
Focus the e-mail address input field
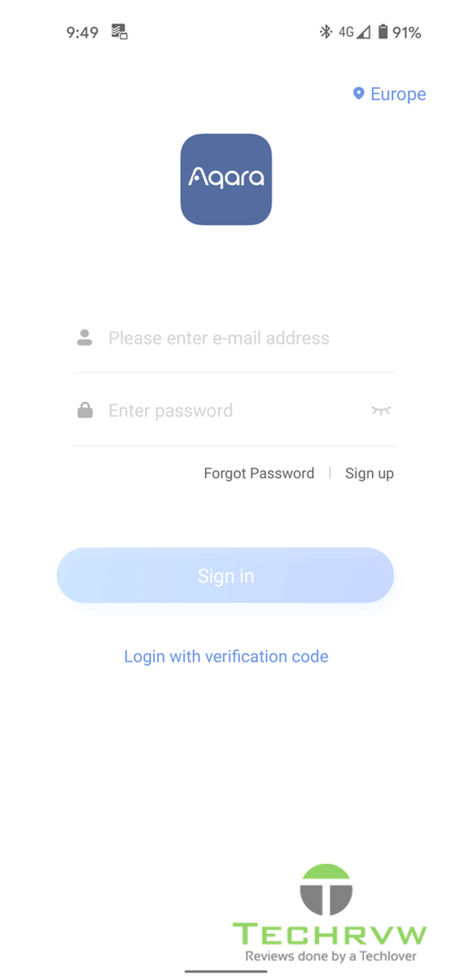point(233,338)
